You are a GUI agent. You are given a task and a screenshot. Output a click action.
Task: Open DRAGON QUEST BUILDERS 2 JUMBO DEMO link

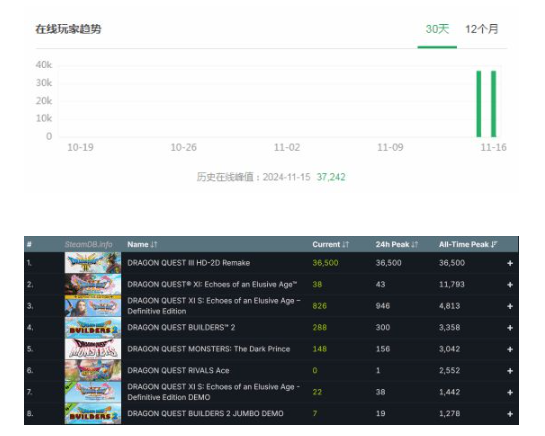click(205, 414)
